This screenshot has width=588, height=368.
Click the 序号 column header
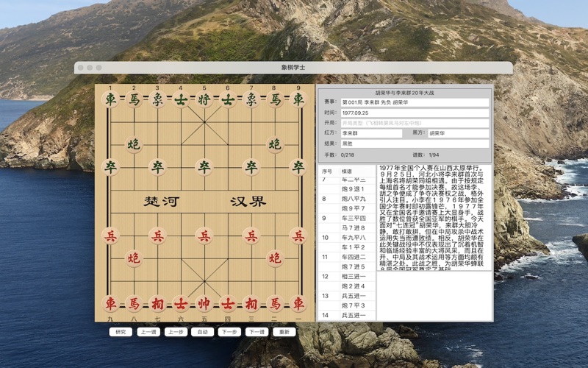coord(328,171)
